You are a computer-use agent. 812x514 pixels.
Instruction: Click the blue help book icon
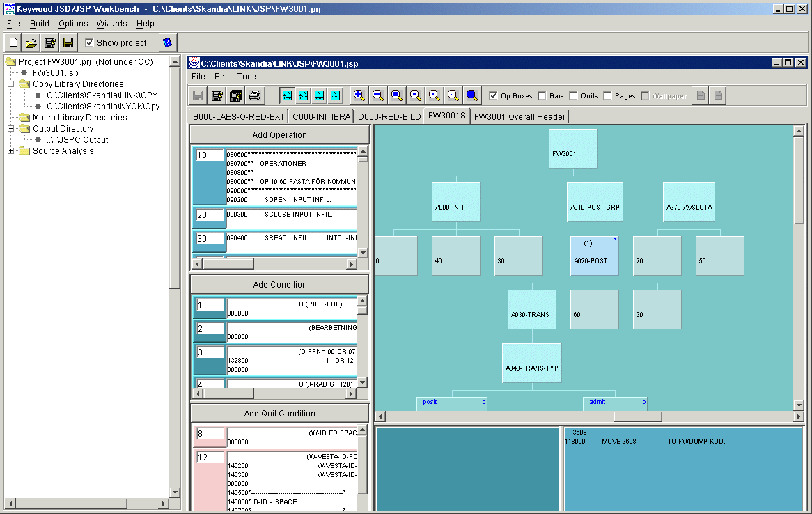pos(166,43)
